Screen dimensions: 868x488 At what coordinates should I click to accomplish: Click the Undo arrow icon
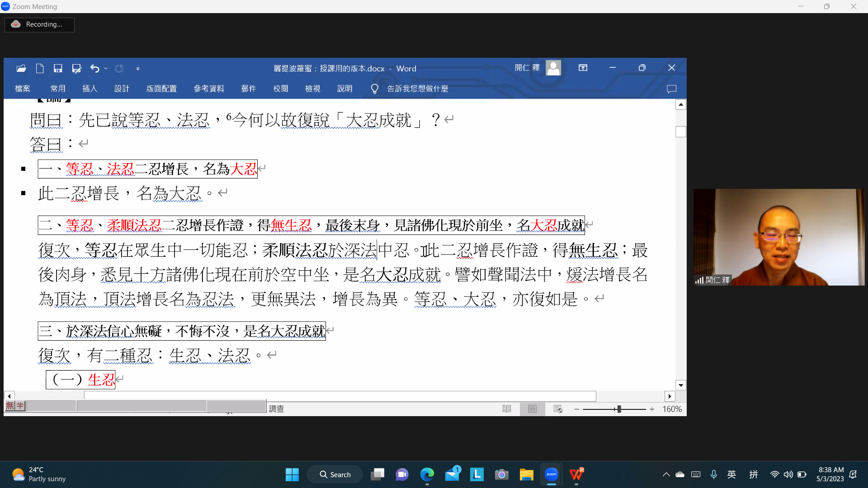tap(94, 68)
